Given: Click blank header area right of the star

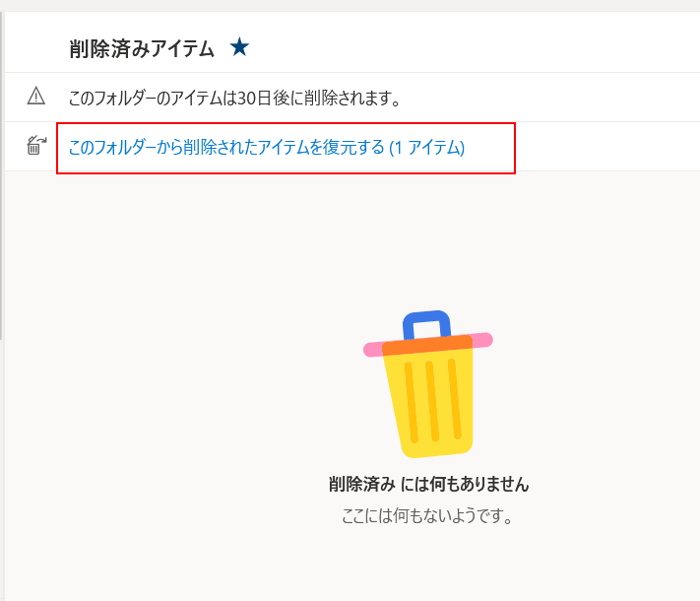Looking at the screenshot, I should (x=474, y=47).
